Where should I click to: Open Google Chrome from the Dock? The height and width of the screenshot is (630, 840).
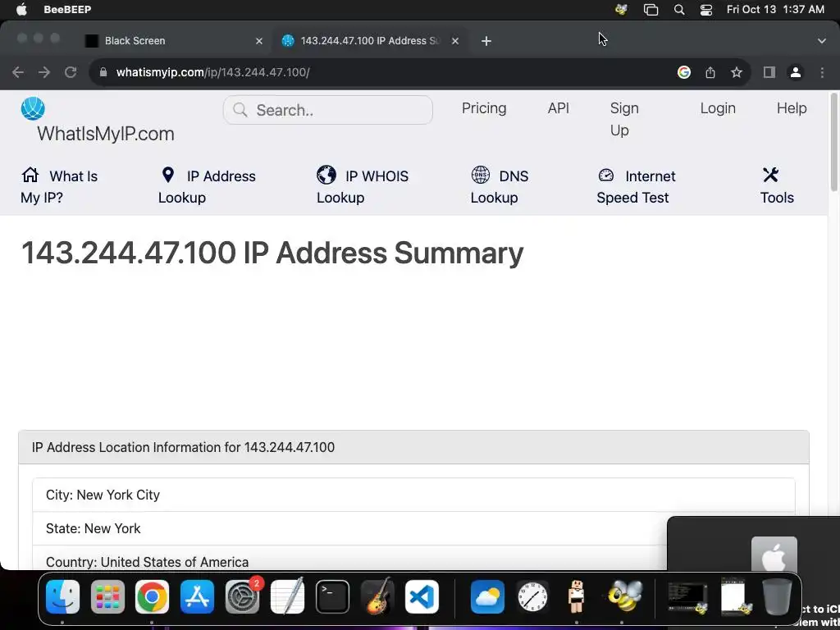(x=152, y=596)
